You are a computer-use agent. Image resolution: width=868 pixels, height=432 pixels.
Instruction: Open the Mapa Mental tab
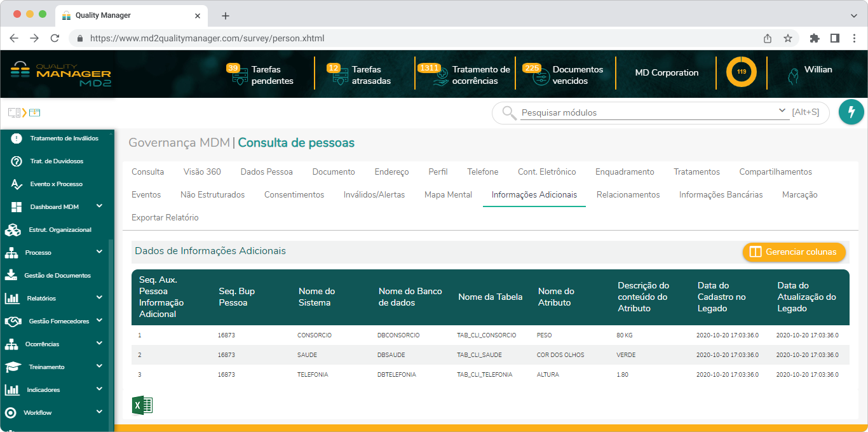(447, 194)
